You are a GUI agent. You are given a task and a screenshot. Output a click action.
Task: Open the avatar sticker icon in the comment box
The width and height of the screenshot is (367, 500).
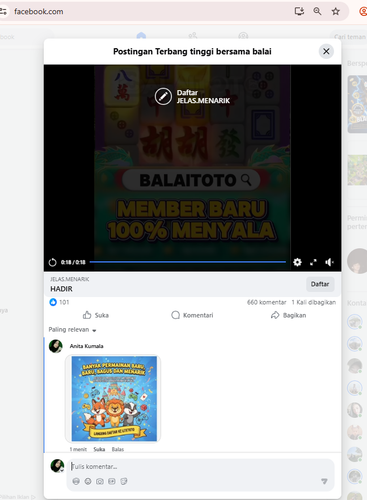pyautogui.click(x=76, y=481)
